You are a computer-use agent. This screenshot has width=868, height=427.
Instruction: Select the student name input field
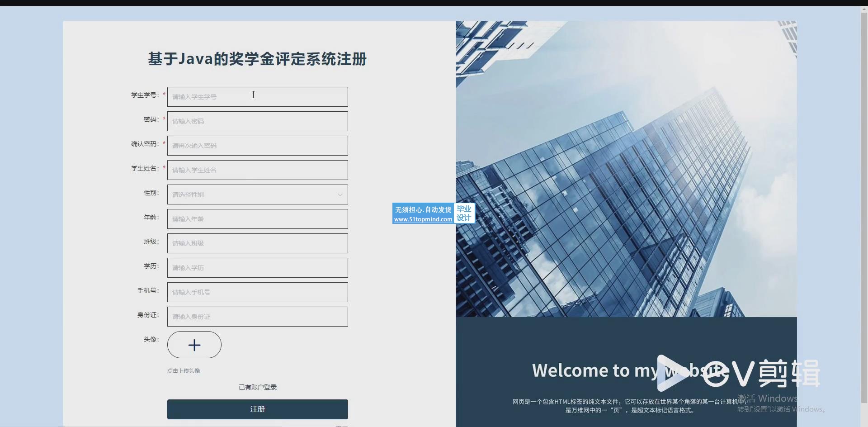(258, 170)
